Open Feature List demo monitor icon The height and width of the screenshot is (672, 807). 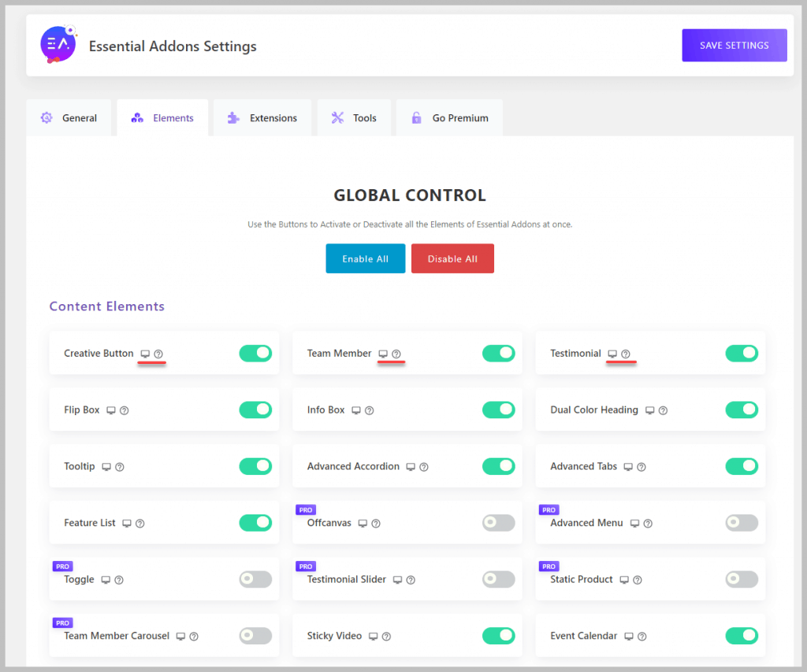tap(127, 524)
